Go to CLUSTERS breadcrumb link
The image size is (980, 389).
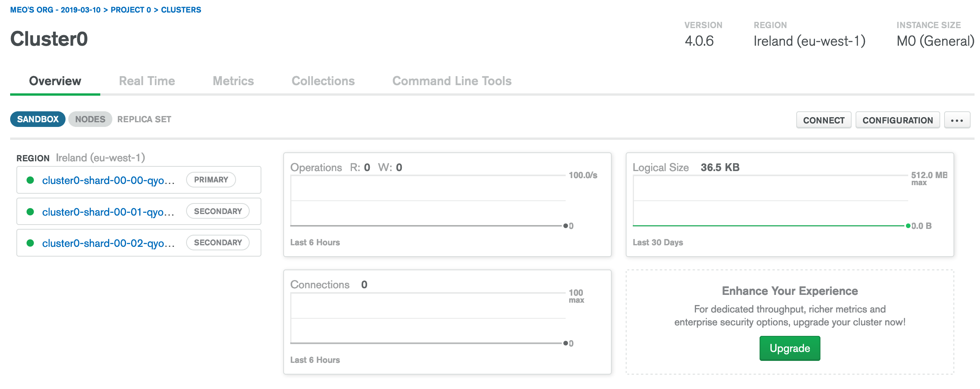point(181,10)
